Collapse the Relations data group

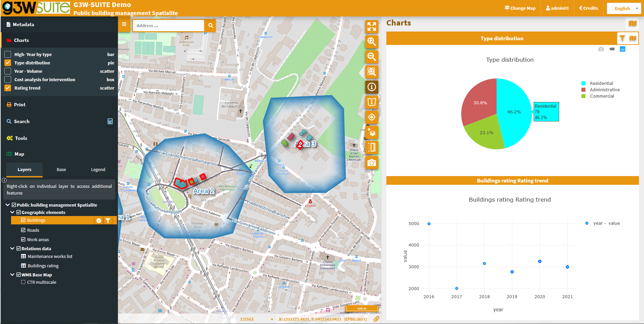point(12,248)
